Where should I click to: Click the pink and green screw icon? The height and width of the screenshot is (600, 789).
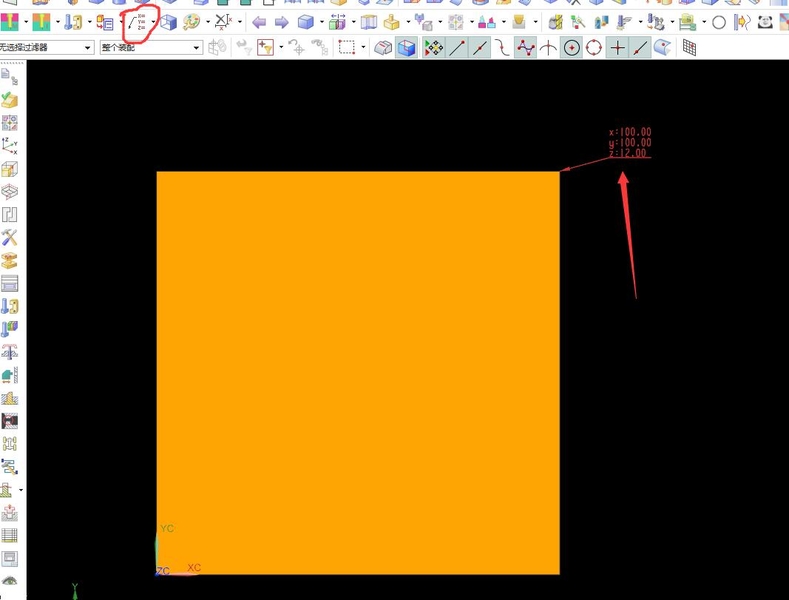point(10,22)
